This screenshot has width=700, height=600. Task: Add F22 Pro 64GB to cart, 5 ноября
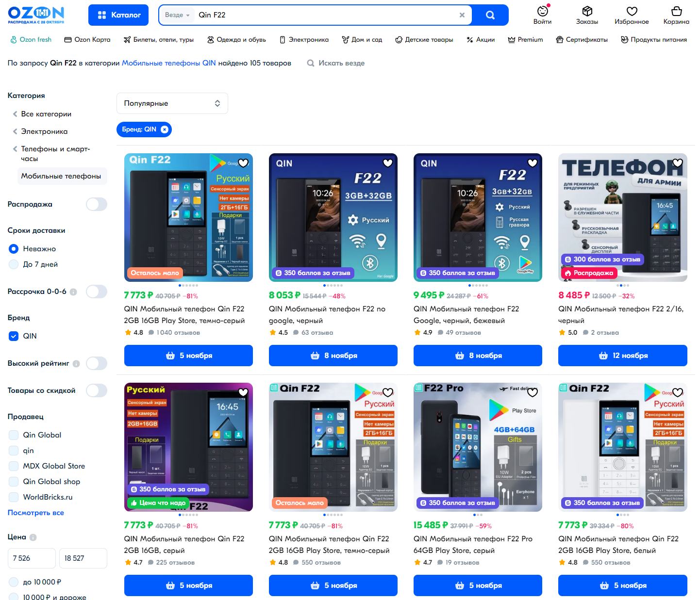[478, 585]
